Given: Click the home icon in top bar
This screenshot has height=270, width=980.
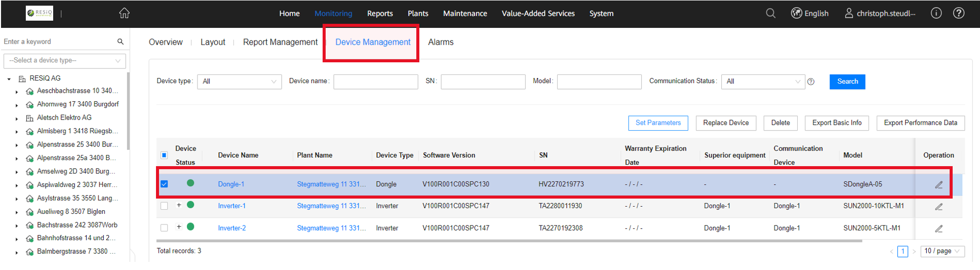Looking at the screenshot, I should pos(124,13).
